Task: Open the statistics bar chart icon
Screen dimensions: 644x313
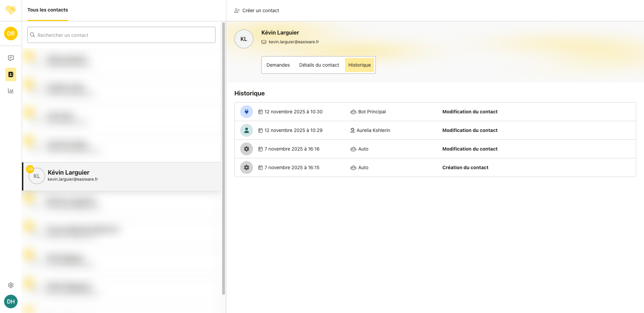Action: (x=11, y=91)
